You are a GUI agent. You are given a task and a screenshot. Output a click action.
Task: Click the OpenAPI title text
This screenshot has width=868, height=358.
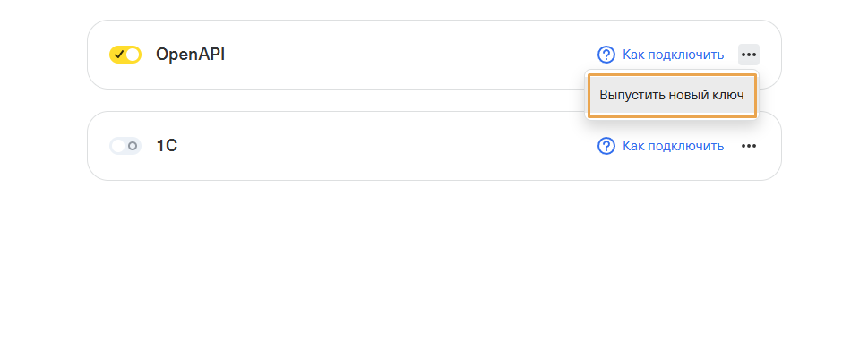pyautogui.click(x=190, y=55)
